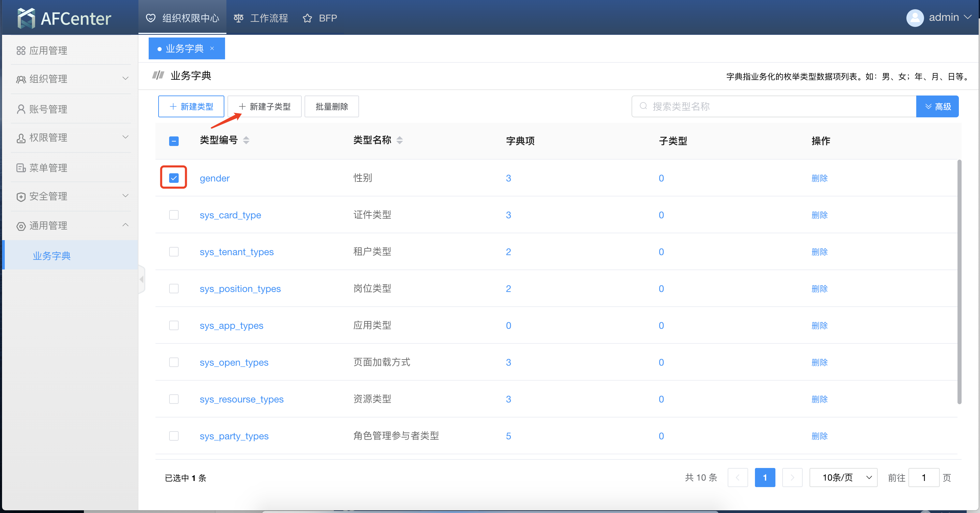Expand the 组织管理 menu chevron
This screenshot has height=513, width=980.
tap(125, 78)
